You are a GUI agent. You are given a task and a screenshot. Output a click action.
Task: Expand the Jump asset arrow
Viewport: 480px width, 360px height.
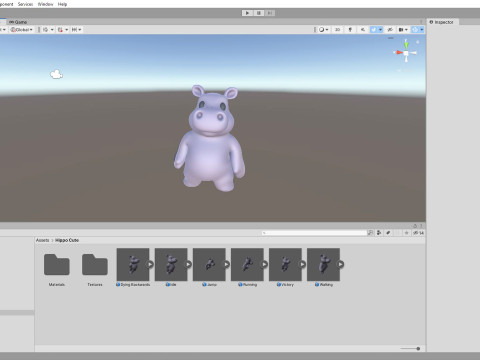pos(226,264)
